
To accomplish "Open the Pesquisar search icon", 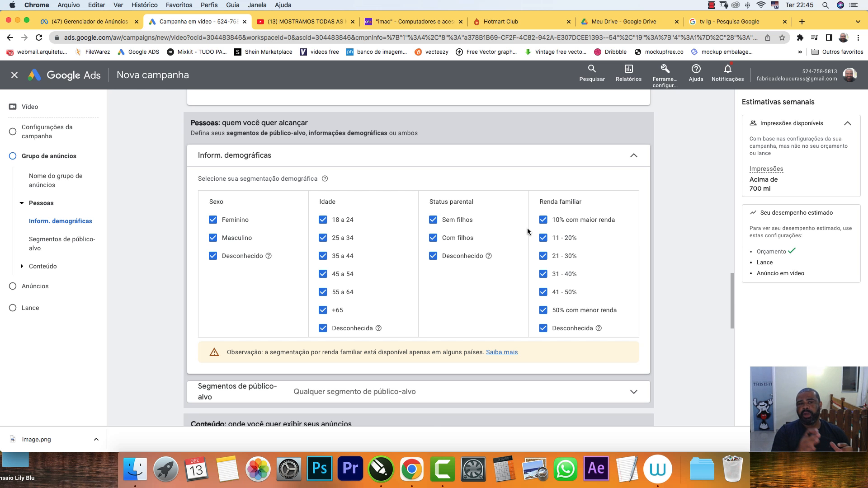I will point(592,69).
